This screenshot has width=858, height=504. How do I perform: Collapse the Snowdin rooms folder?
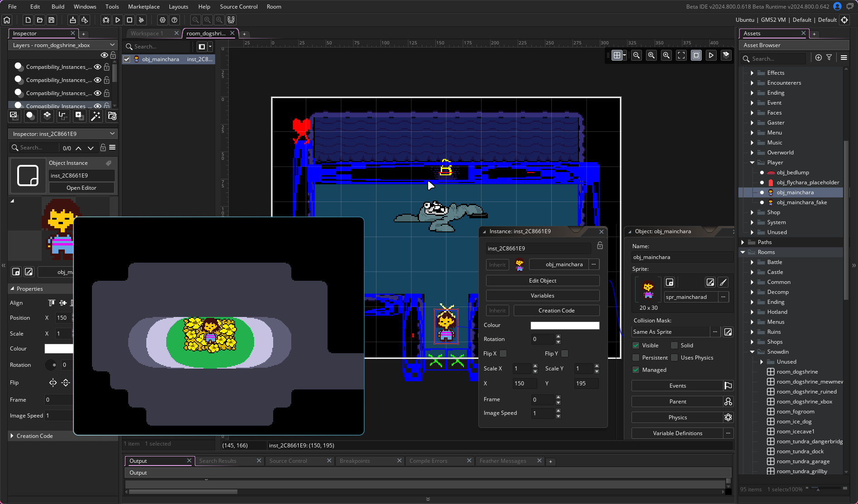pyautogui.click(x=752, y=352)
